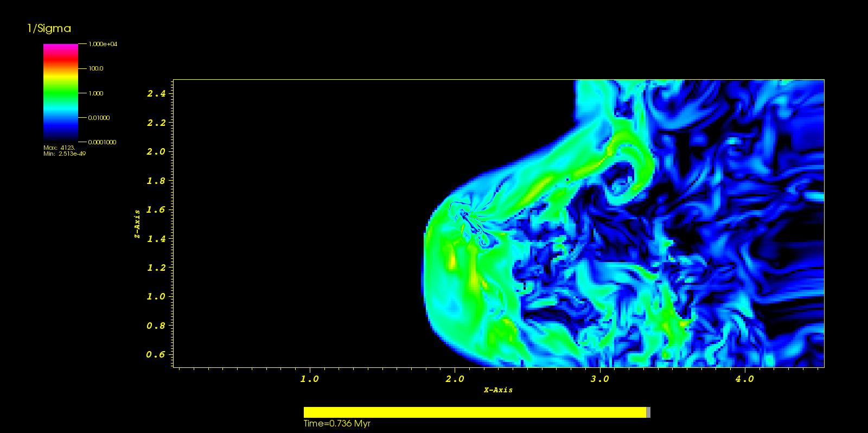Screen dimensions: 868x433
Task: Click the 2.0 tick on X-axis
Action: coord(455,379)
